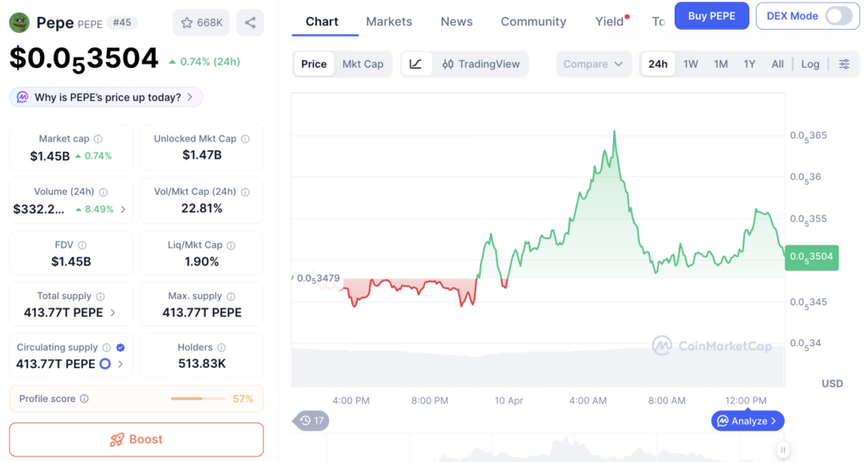Click the #45 rank badge
This screenshot has width=868, height=462.
[122, 23]
